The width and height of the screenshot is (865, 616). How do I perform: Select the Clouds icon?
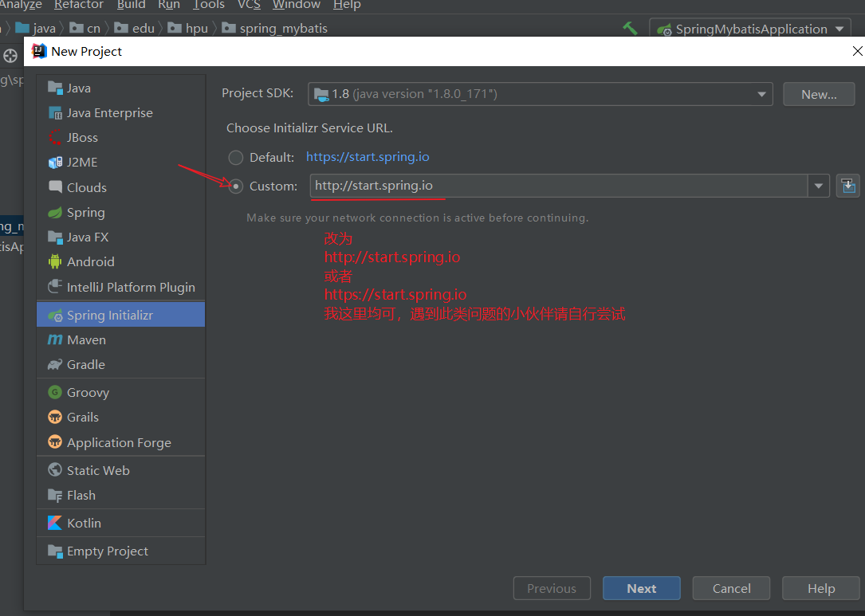click(x=55, y=187)
